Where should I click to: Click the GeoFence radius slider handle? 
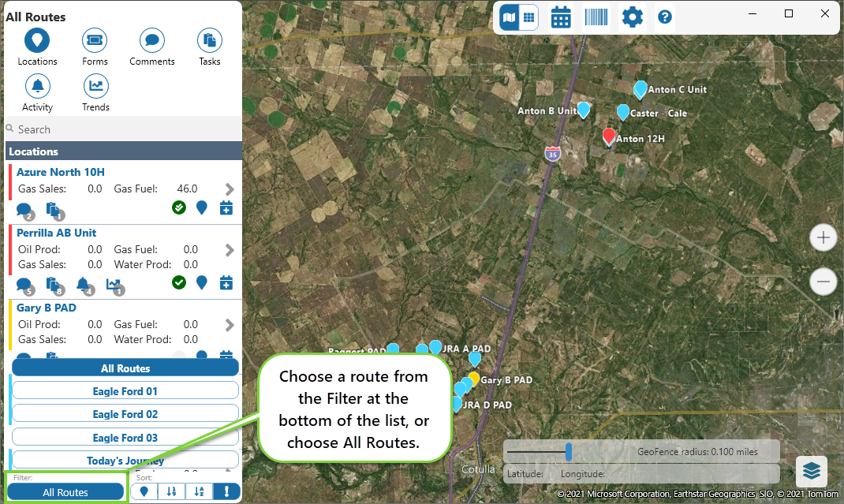569,451
